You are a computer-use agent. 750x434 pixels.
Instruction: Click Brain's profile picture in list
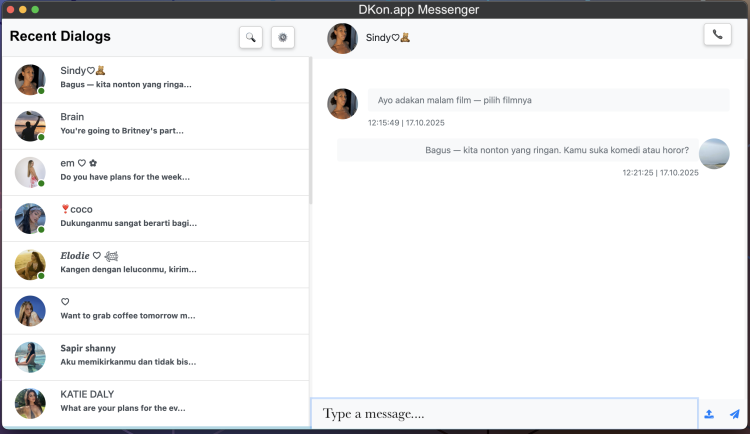point(30,126)
